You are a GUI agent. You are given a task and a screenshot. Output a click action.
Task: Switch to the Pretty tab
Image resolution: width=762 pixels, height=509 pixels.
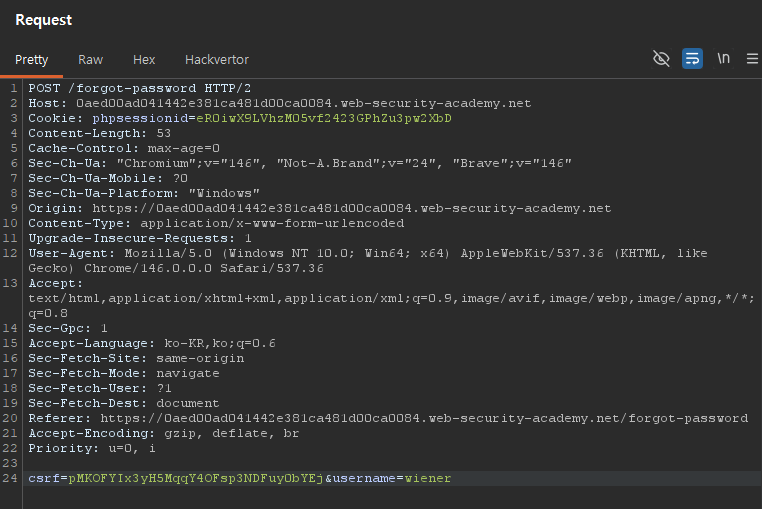click(x=31, y=60)
